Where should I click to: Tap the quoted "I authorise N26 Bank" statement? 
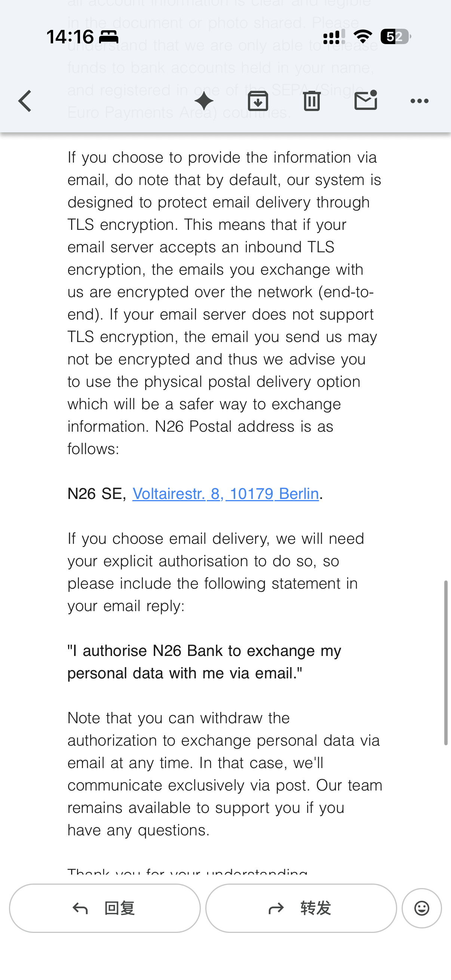[205, 662]
